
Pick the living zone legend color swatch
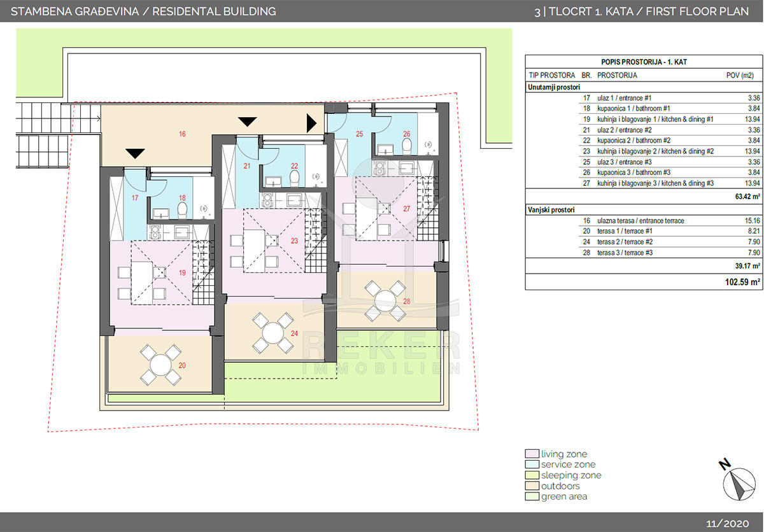click(x=533, y=454)
